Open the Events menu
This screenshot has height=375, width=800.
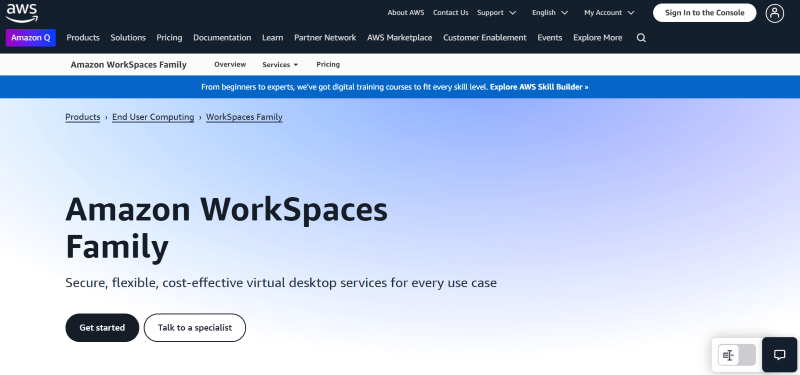pyautogui.click(x=549, y=38)
